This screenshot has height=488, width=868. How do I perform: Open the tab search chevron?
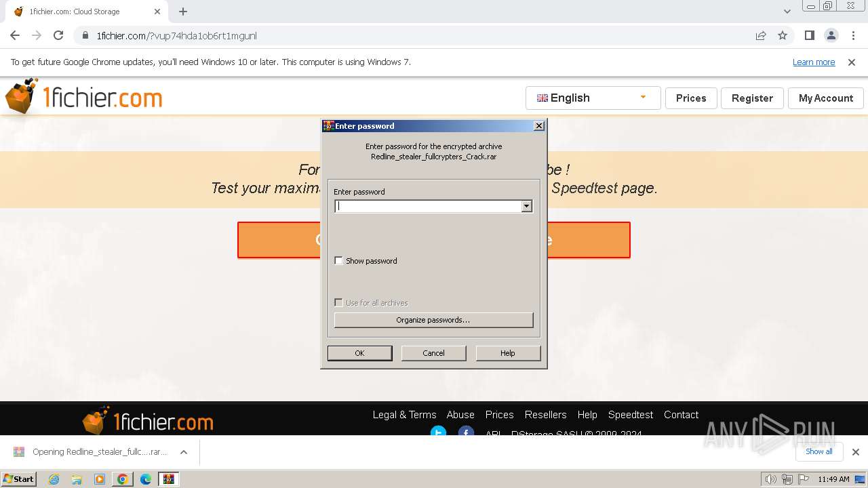point(787,12)
